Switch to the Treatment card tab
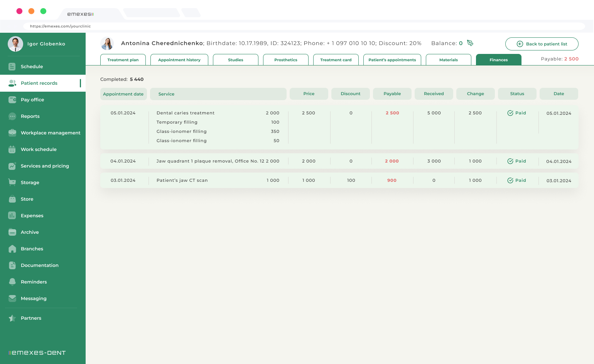Image resolution: width=594 pixels, height=364 pixels. (336, 60)
